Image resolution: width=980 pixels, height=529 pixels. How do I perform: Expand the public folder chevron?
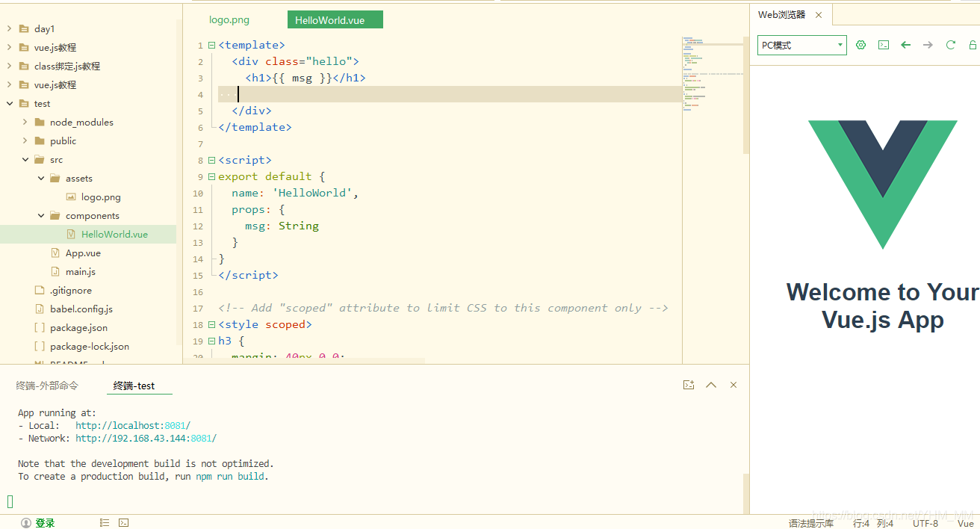pos(25,140)
